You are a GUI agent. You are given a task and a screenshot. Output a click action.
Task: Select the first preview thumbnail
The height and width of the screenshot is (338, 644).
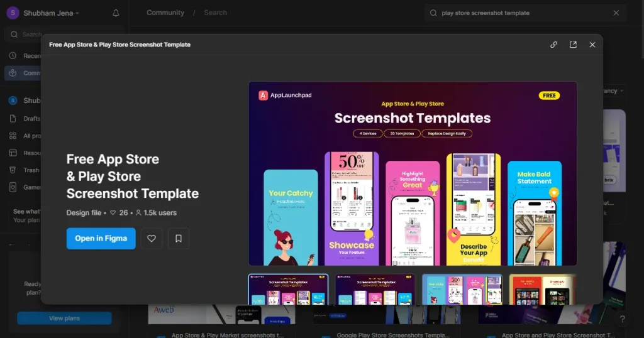(288, 289)
